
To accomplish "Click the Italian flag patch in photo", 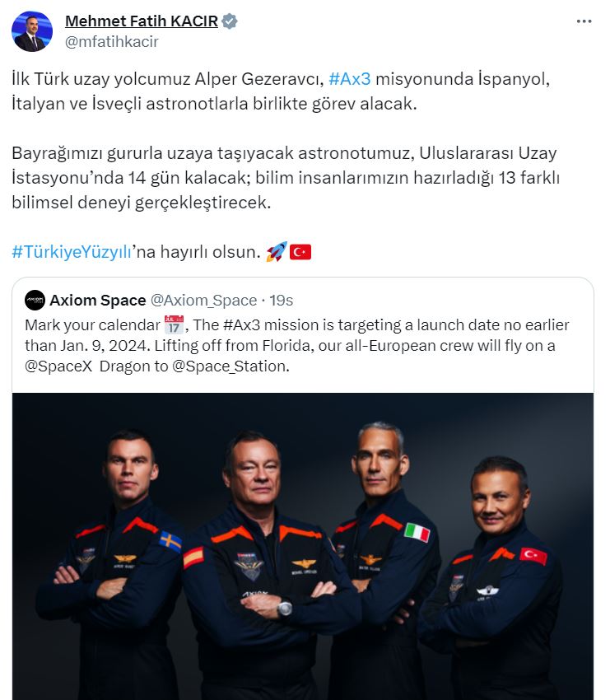I will tap(417, 533).
